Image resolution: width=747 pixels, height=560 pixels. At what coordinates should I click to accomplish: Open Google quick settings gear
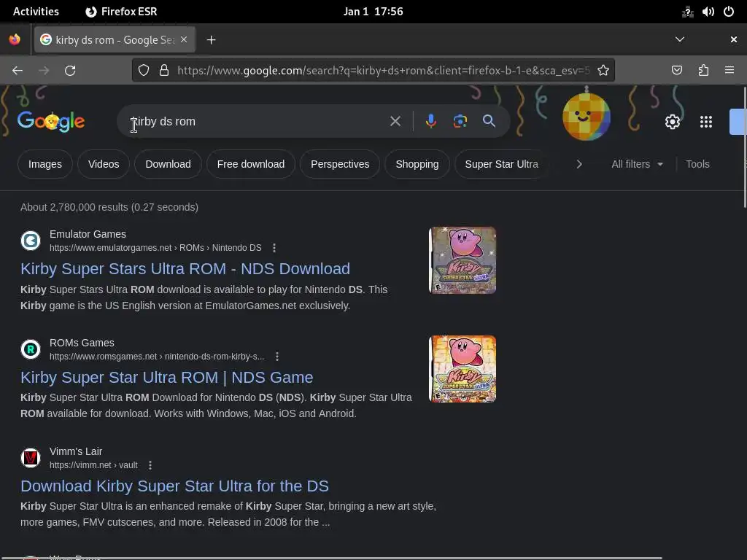(672, 122)
